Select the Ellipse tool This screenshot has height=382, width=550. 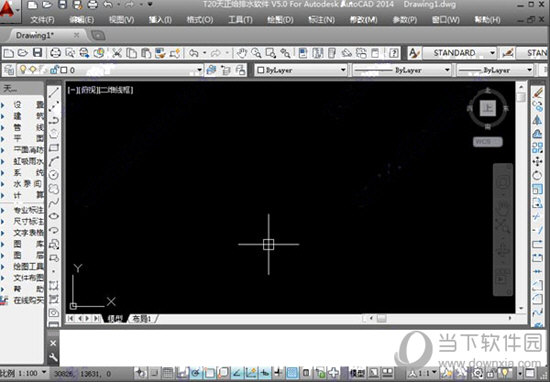click(54, 216)
